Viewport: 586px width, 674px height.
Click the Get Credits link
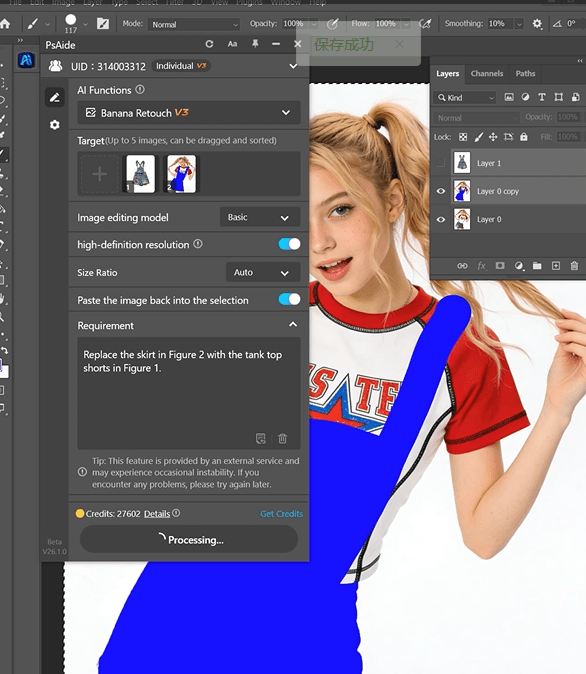pyautogui.click(x=281, y=514)
